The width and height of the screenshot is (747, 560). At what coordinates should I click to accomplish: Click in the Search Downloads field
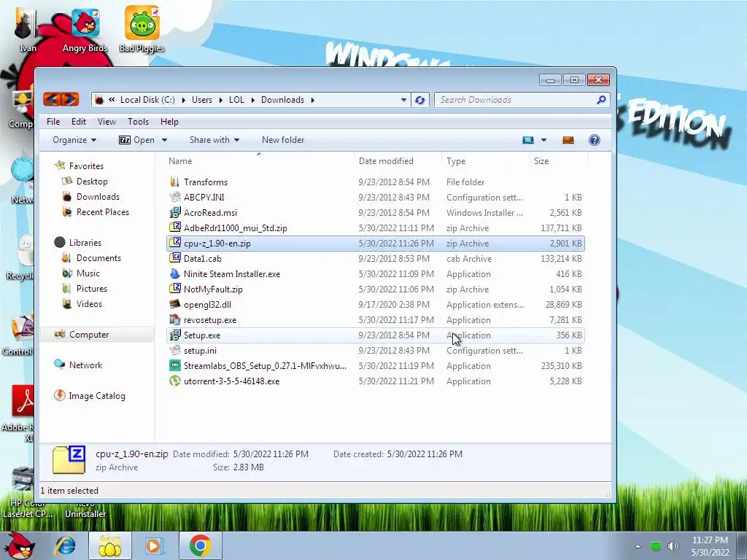pos(514,100)
